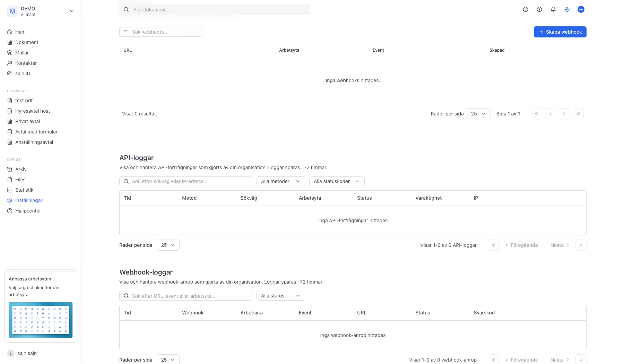This screenshot has height=364, width=624.
Task: Open API-loggar Rader per sida dropdown
Action: pyautogui.click(x=168, y=245)
